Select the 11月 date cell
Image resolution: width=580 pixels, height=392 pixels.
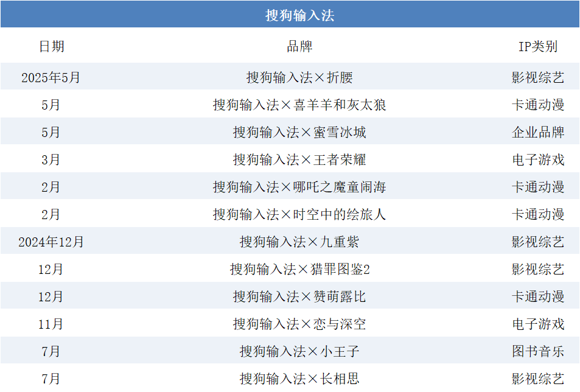click(x=51, y=324)
